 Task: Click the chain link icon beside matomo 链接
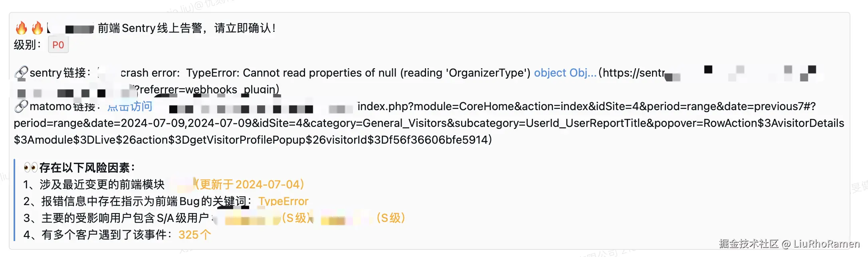21,106
